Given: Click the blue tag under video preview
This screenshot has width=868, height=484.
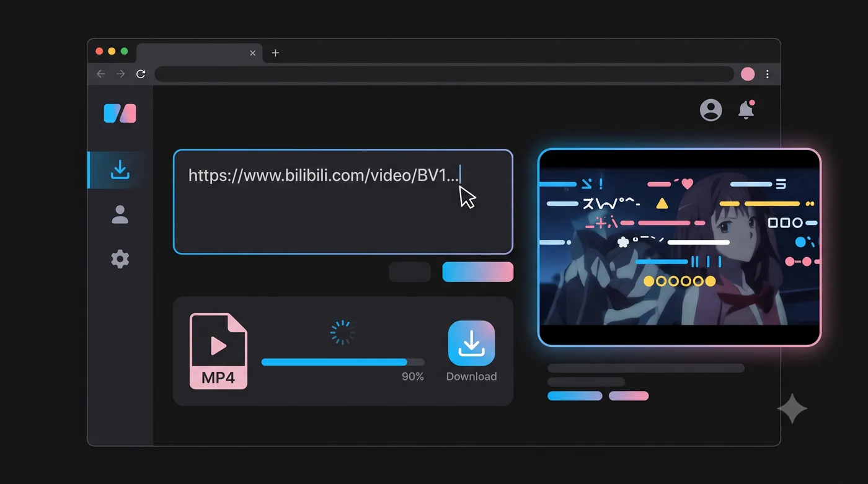Looking at the screenshot, I should coord(575,396).
